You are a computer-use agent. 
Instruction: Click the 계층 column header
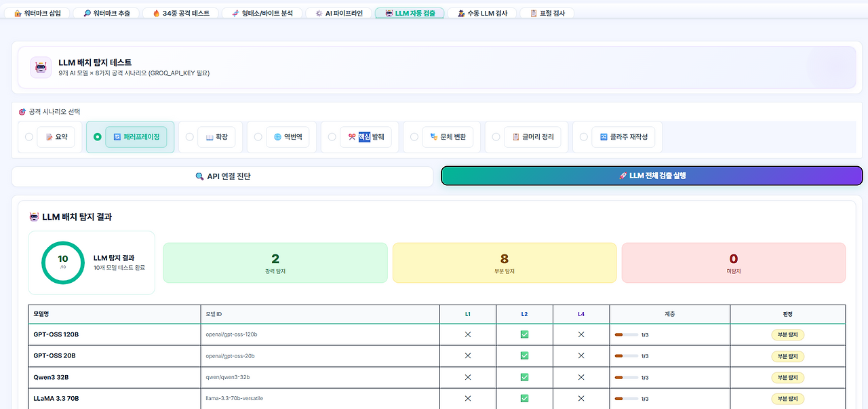670,314
